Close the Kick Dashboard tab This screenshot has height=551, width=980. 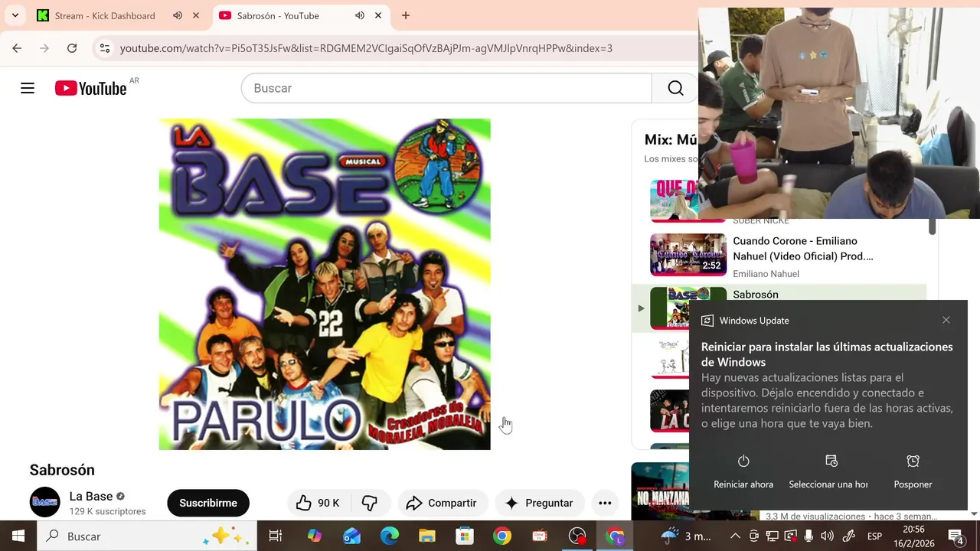196,15
